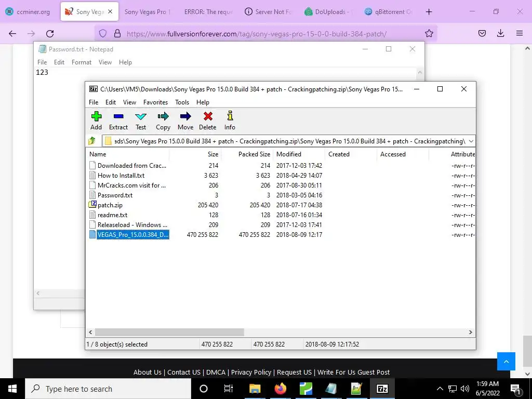532x399 pixels.
Task: Open the Firefox hamburger menu
Action: point(520,33)
